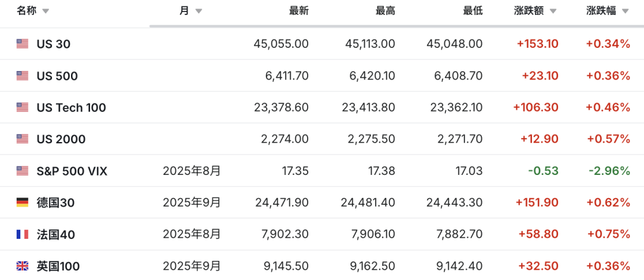Click the German flag icon beside 德国30
644x280 pixels.
(22, 202)
